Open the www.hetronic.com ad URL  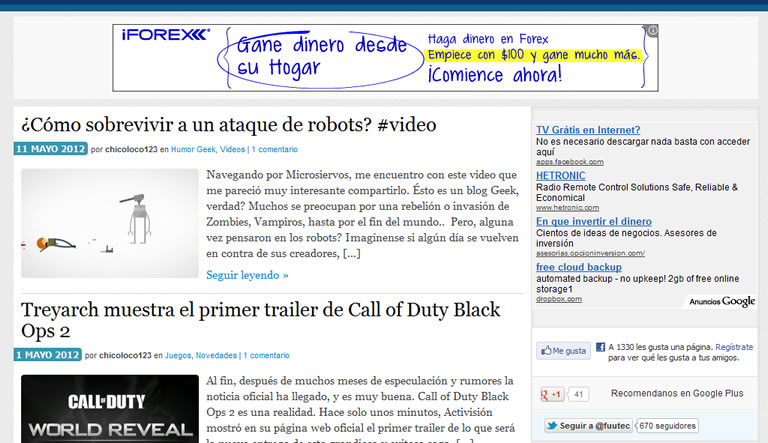click(x=567, y=208)
